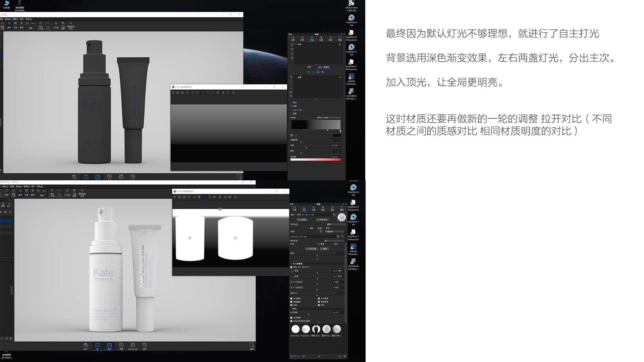Switch to the 设置 tab in environment panel

310,67
